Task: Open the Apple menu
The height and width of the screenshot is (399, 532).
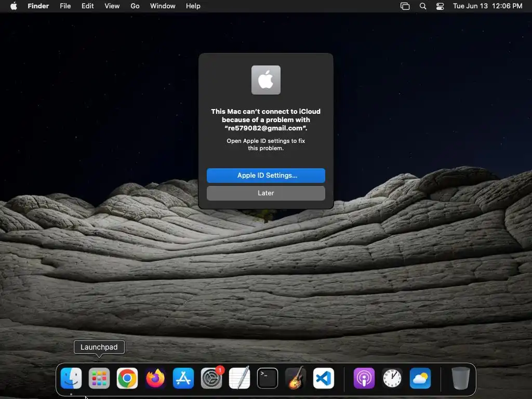Action: tap(14, 6)
